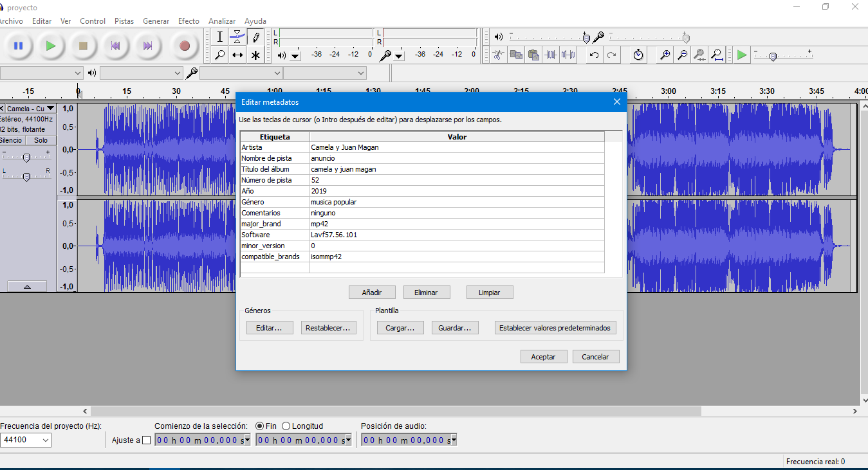The width and height of the screenshot is (868, 470).
Task: Open the Archivo menu
Action: [11, 21]
